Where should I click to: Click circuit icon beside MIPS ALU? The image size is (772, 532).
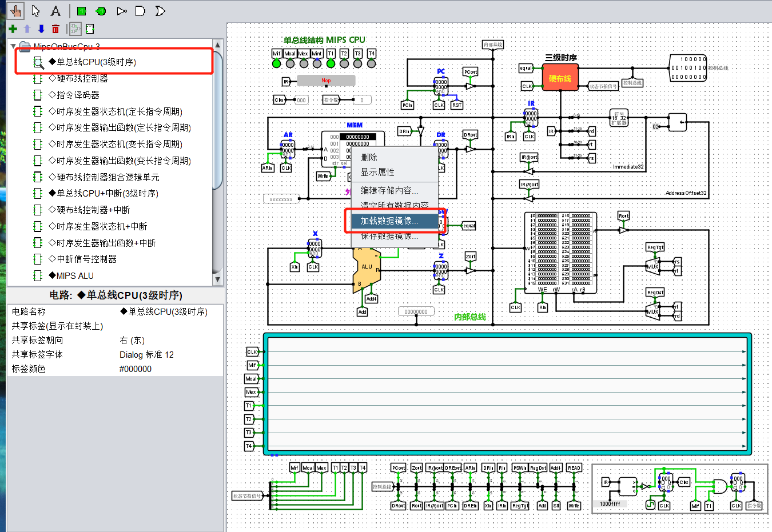tap(38, 275)
